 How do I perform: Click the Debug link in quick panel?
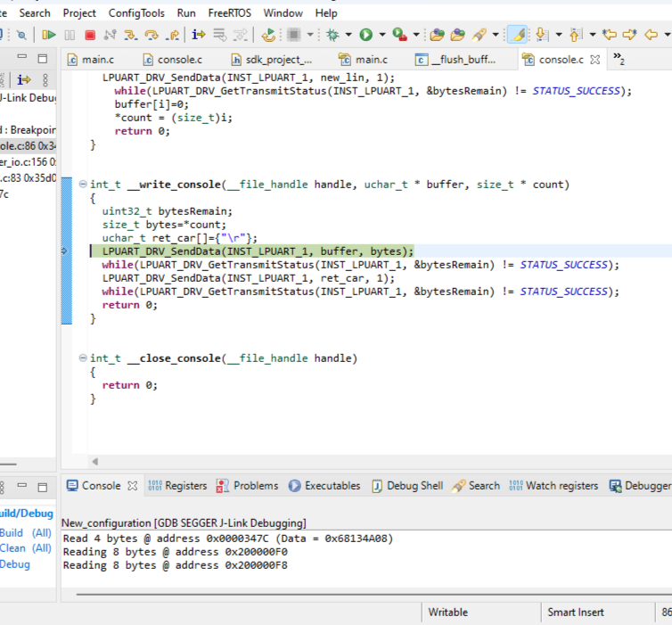coord(15,564)
